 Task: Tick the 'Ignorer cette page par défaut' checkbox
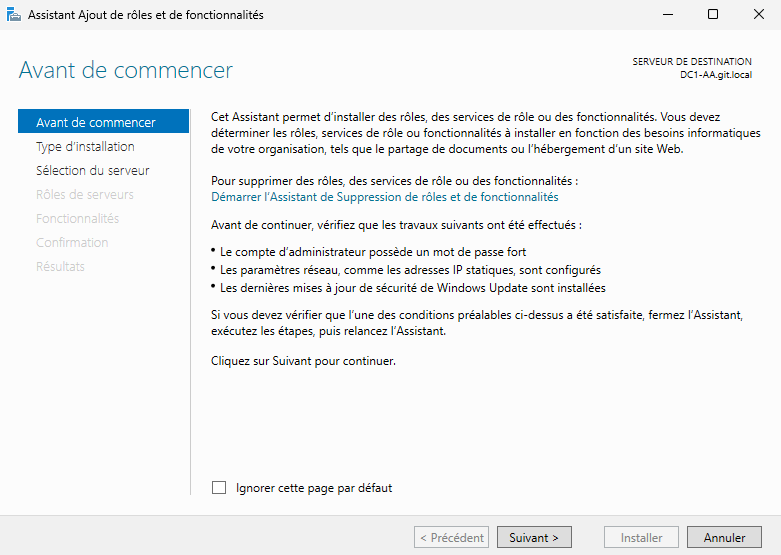[x=219, y=487]
